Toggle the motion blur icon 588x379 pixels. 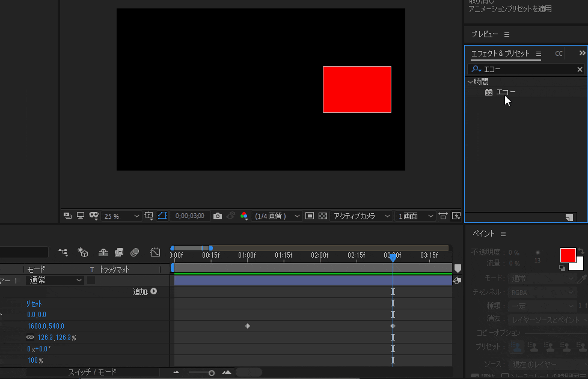point(135,252)
